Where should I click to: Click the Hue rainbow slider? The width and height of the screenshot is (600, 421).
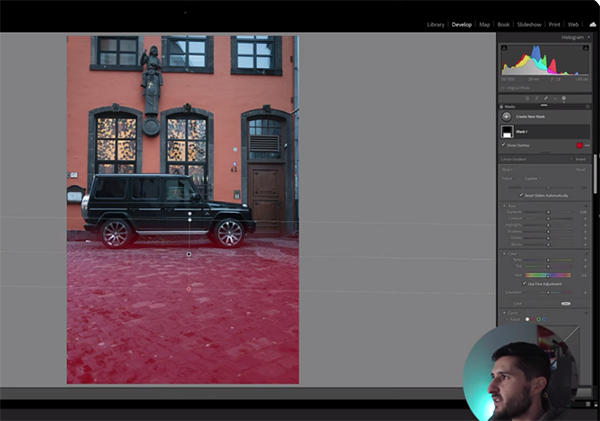point(548,275)
